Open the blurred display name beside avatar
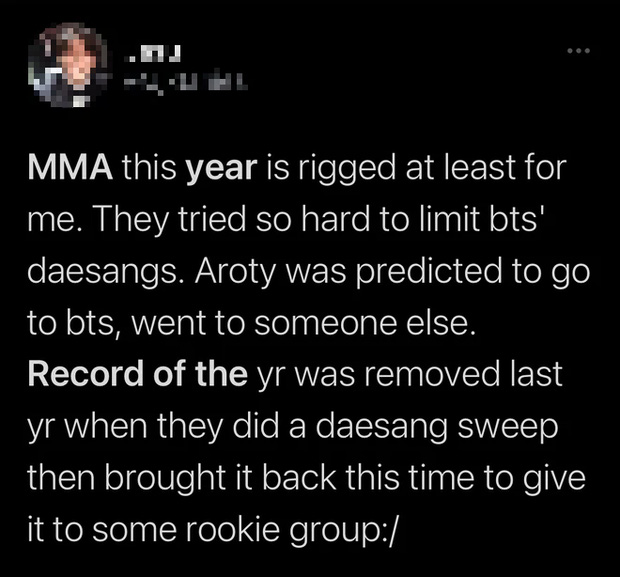The height and width of the screenshot is (577, 620). 153,54
